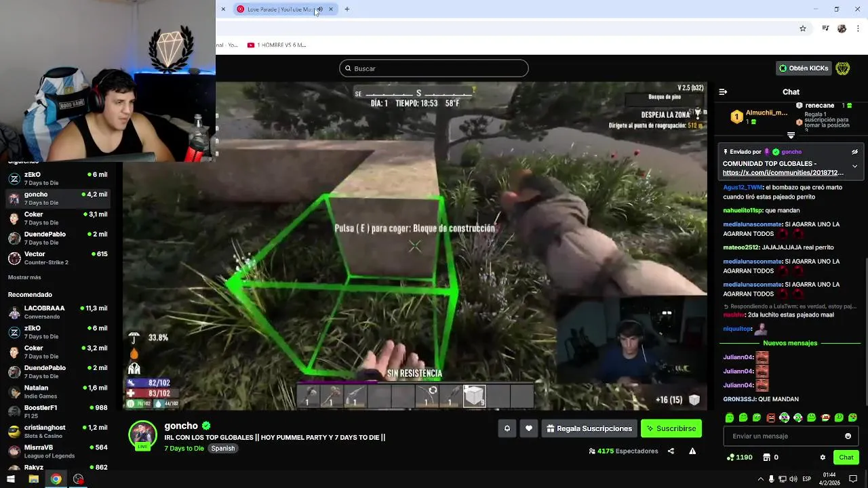Screen dimensions: 868x488
Task: Select the Spanish language tag
Action: point(222,448)
